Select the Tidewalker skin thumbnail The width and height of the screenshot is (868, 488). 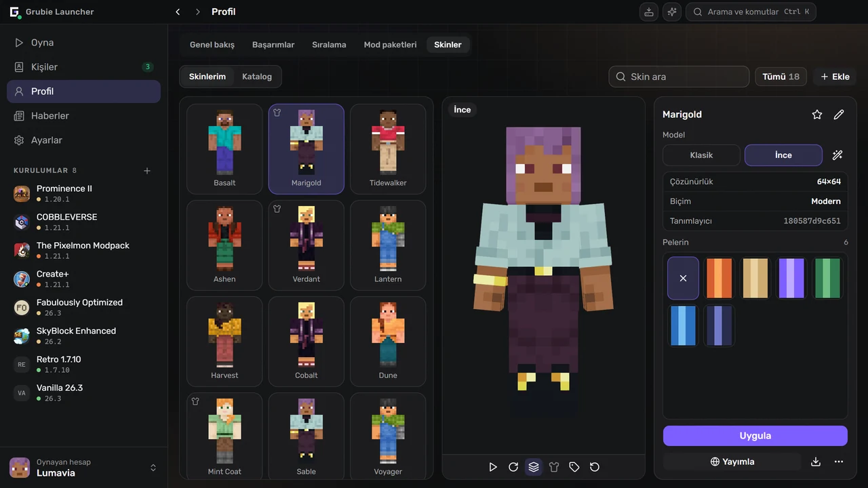pyautogui.click(x=388, y=149)
